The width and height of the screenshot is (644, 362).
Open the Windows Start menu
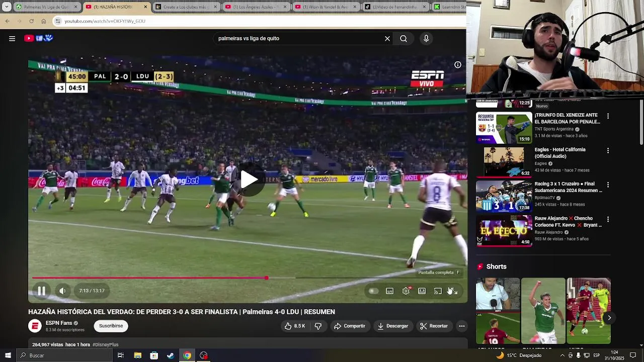[8, 355]
